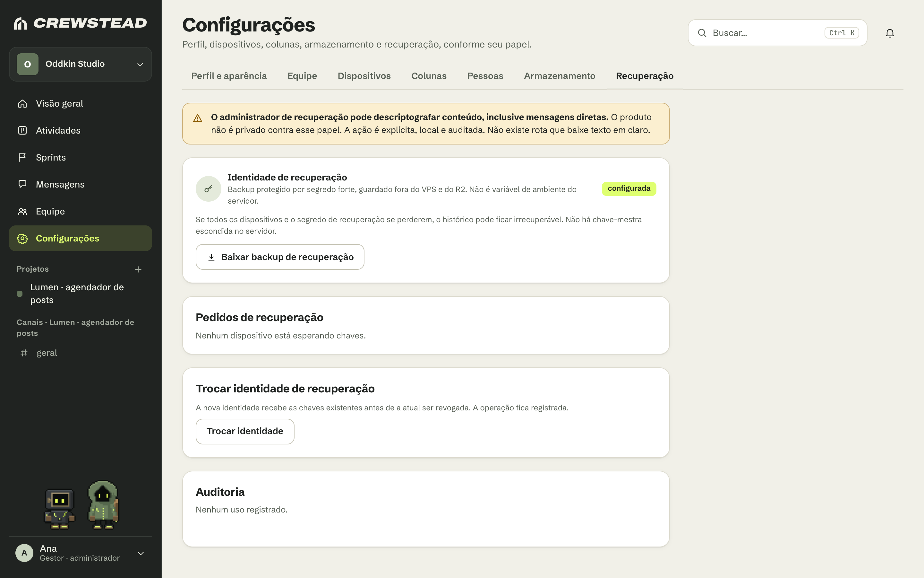Click Ana's user avatar
The image size is (924, 578).
(x=24, y=553)
